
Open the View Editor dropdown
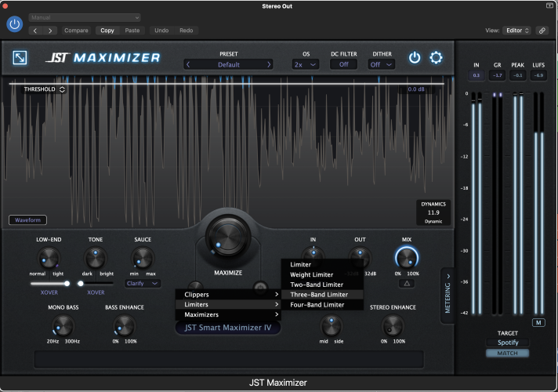point(516,31)
